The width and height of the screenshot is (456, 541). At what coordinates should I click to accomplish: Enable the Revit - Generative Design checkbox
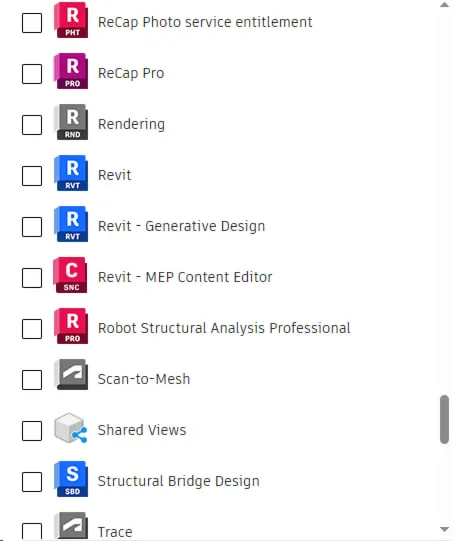tap(32, 227)
